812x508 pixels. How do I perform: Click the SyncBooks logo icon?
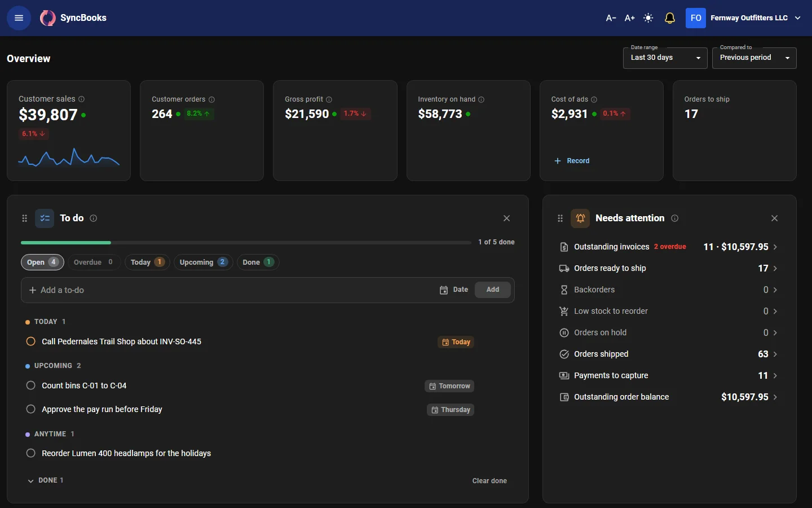point(48,18)
